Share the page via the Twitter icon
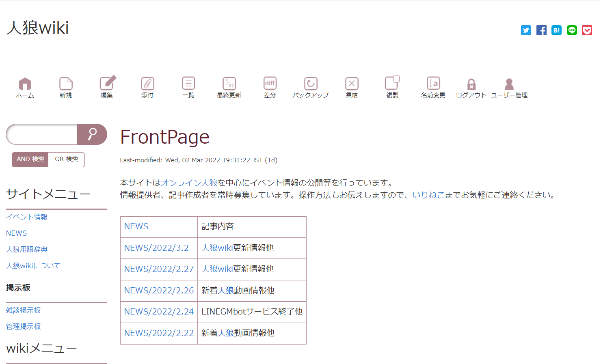This screenshot has width=601, height=364. pos(526,30)
